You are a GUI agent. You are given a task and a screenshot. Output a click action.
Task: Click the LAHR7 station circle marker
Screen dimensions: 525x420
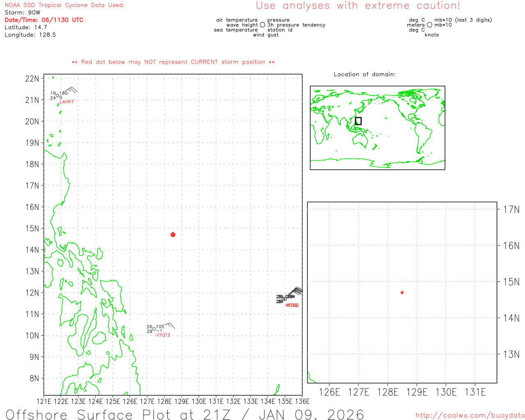pyautogui.click(x=57, y=96)
